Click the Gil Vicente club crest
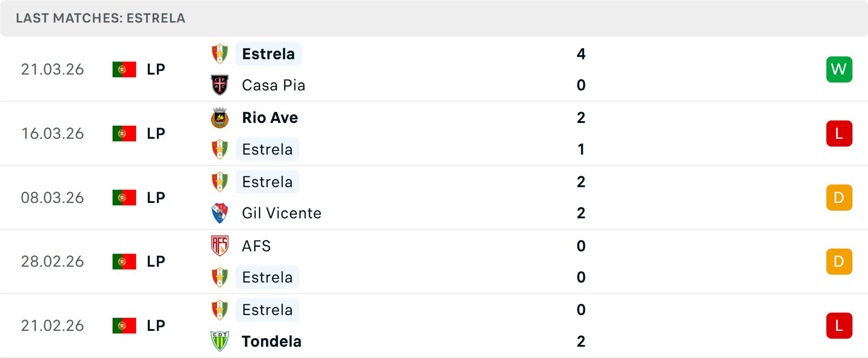The width and height of the screenshot is (868, 358). (220, 213)
